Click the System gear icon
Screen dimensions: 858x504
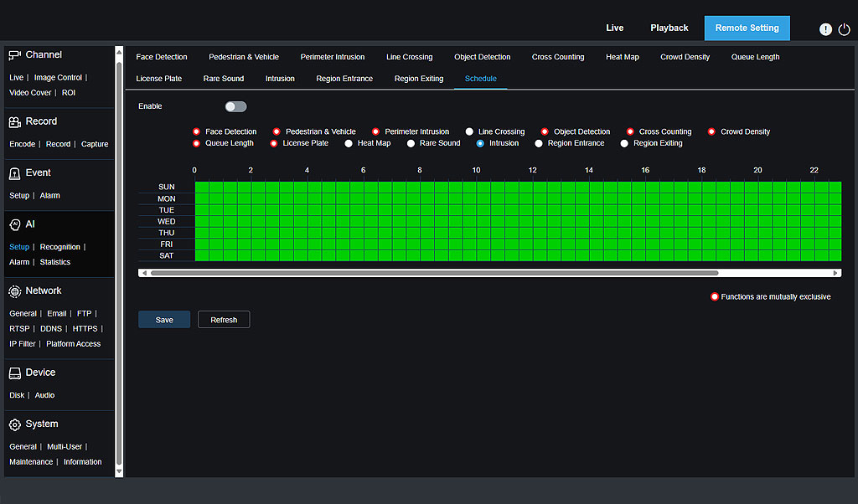(15, 424)
